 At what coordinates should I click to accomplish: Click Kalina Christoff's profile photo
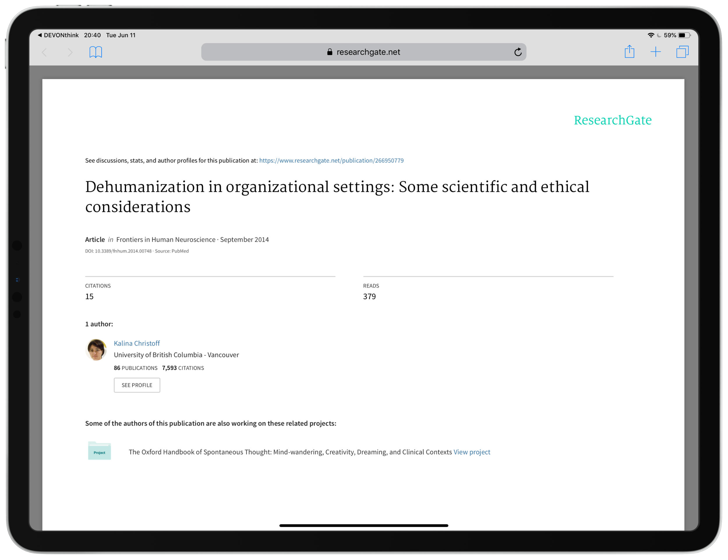[x=96, y=350]
